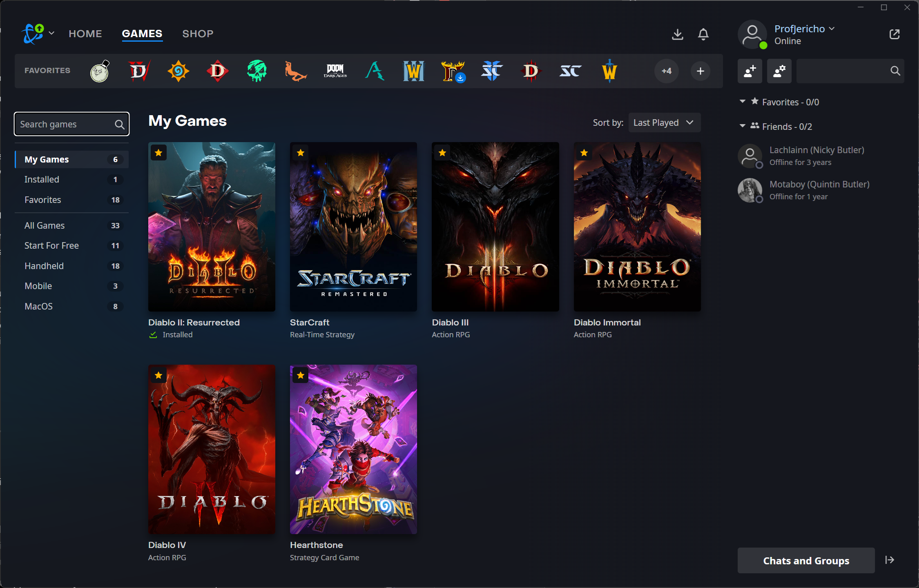Toggle StarCraft Remastered favorite star
The width and height of the screenshot is (919, 588).
[301, 153]
